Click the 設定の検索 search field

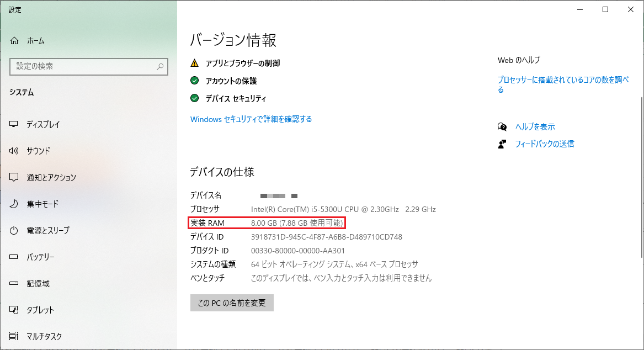coord(83,67)
